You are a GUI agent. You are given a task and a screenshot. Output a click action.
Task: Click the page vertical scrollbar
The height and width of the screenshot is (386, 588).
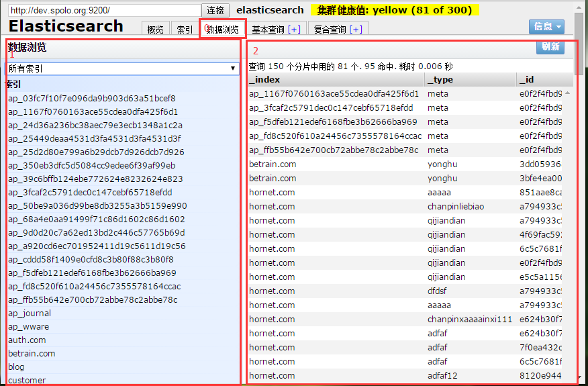tap(580, 44)
